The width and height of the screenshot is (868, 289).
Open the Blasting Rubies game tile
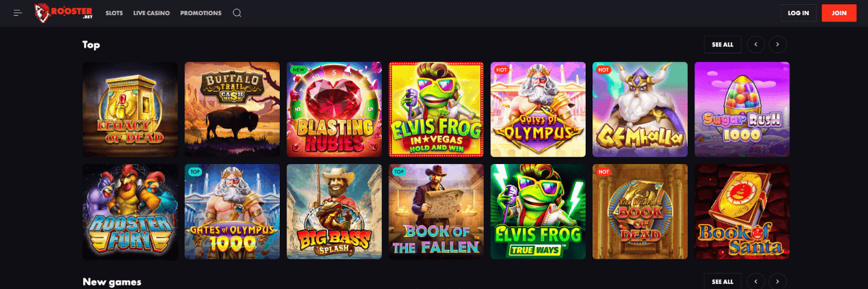(x=334, y=109)
